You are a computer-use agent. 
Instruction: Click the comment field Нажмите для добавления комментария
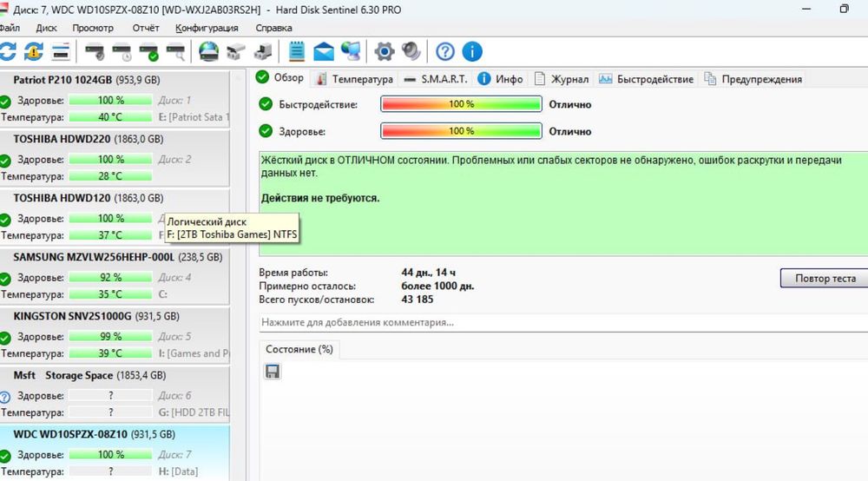tap(563, 322)
